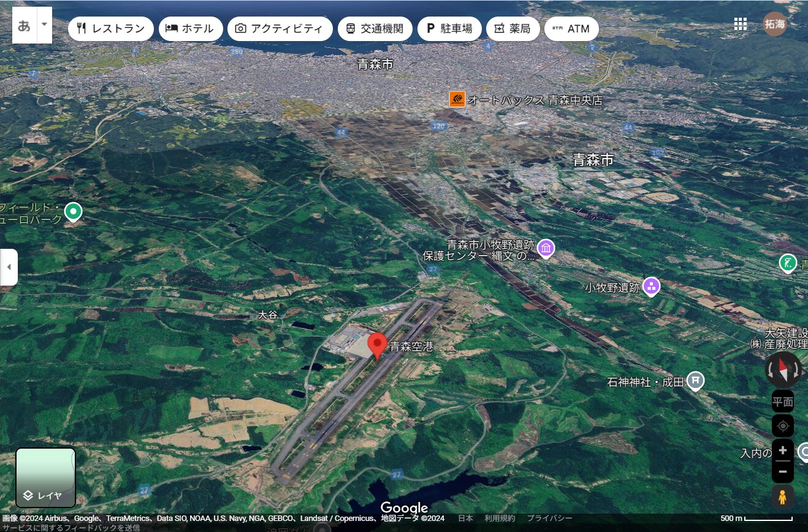Switch map type via レイヤ thumbnail
Image resolution: width=808 pixels, height=532 pixels.
pos(45,477)
